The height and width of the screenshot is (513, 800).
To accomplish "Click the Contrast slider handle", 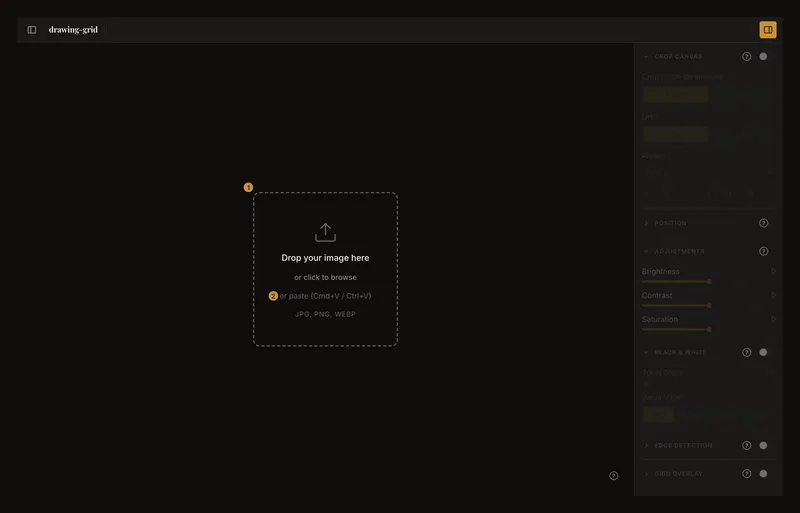I will click(x=709, y=305).
